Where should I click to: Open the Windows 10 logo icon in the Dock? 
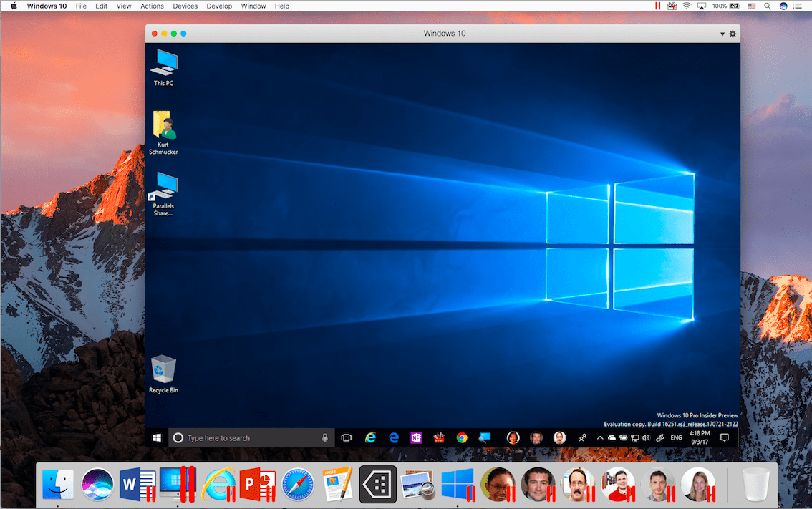458,485
